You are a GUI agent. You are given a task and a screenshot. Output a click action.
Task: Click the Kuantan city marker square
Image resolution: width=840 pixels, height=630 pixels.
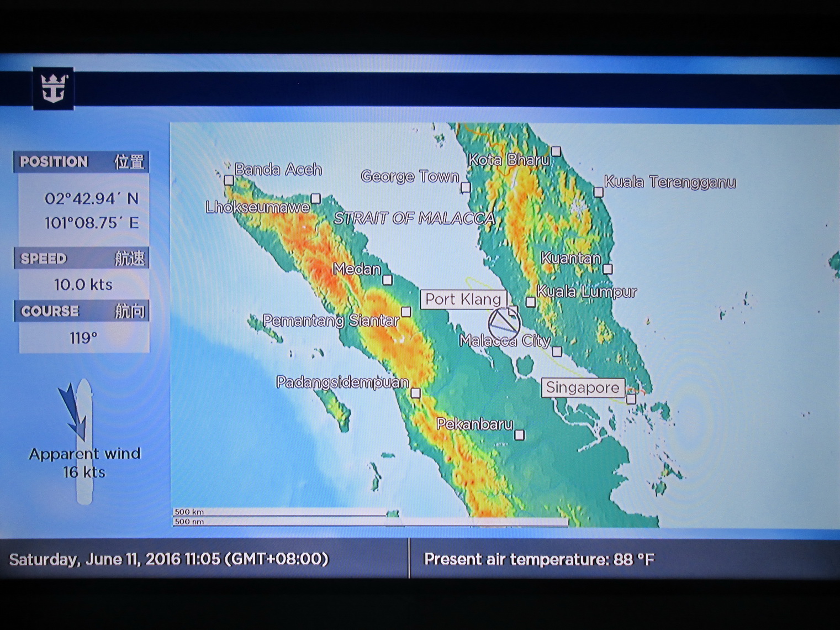[x=607, y=269]
